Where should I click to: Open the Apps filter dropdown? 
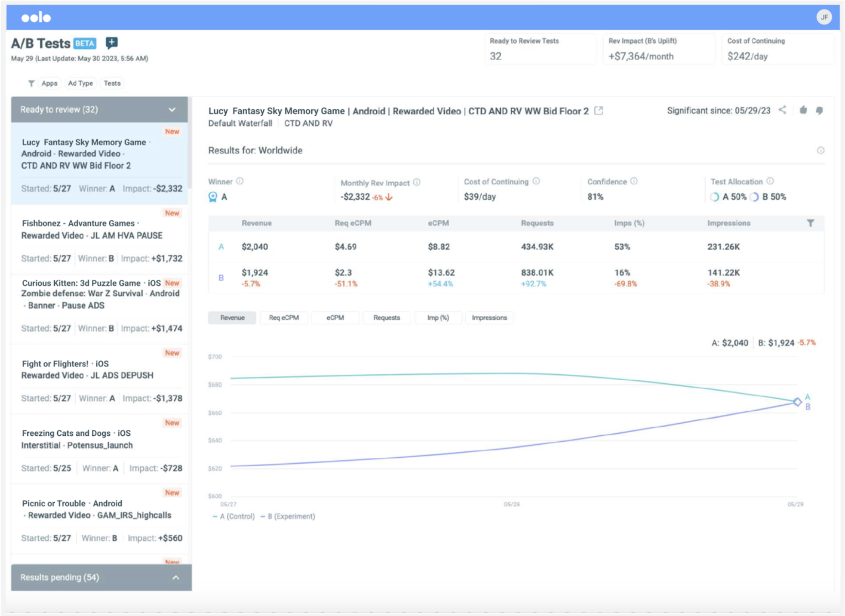49,83
